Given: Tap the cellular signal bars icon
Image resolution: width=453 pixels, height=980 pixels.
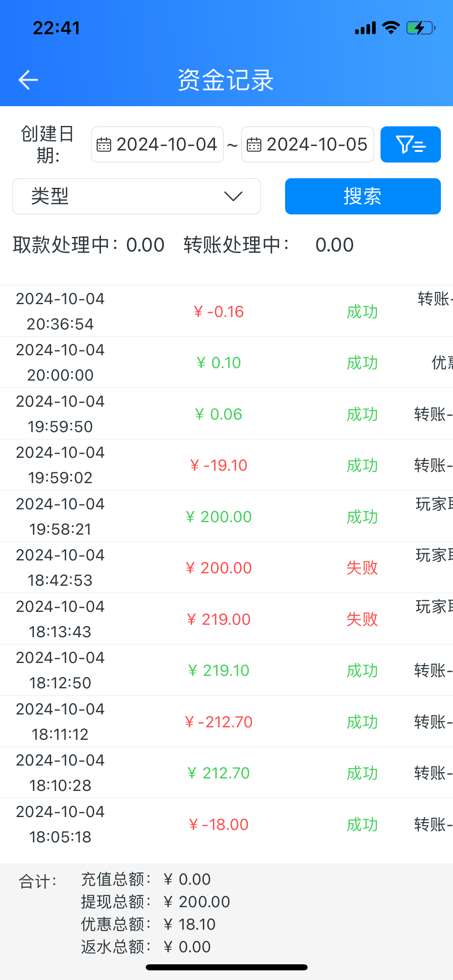Looking at the screenshot, I should point(365,28).
